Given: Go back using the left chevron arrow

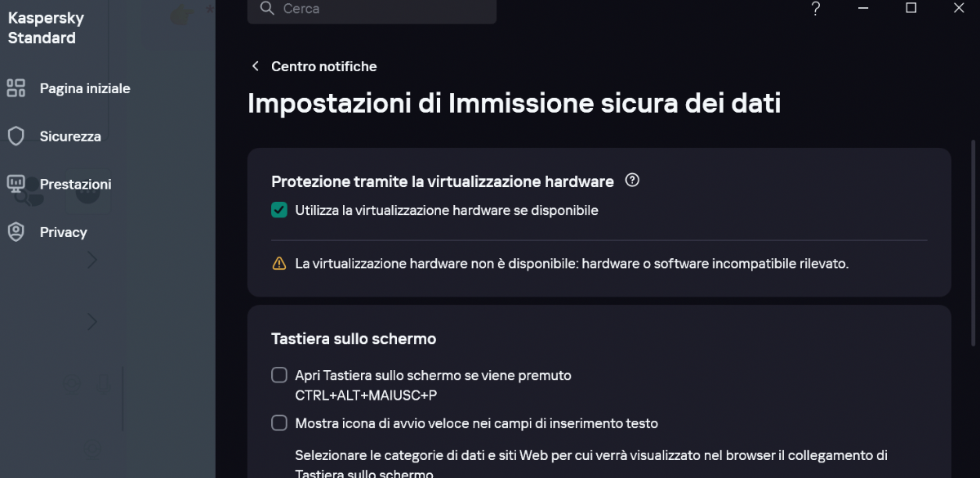Looking at the screenshot, I should pos(256,66).
